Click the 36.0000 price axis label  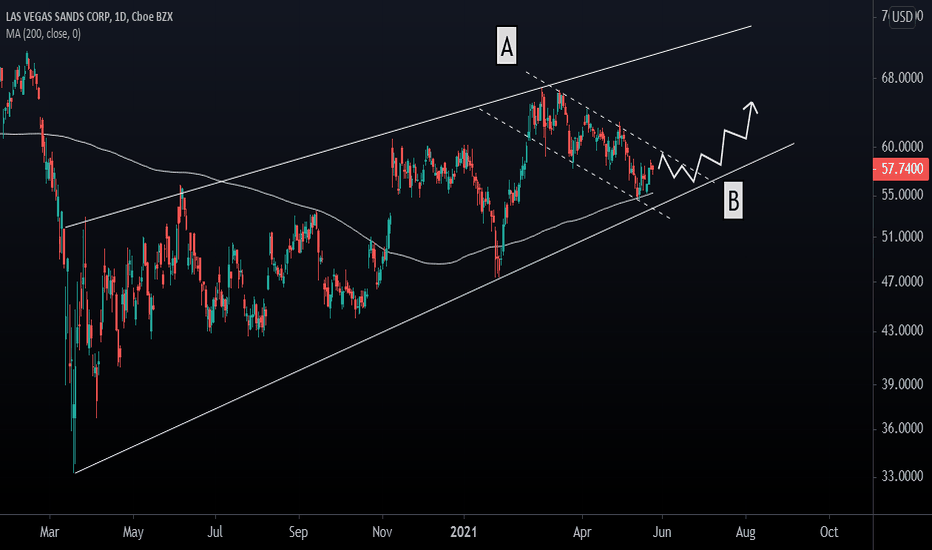902,428
